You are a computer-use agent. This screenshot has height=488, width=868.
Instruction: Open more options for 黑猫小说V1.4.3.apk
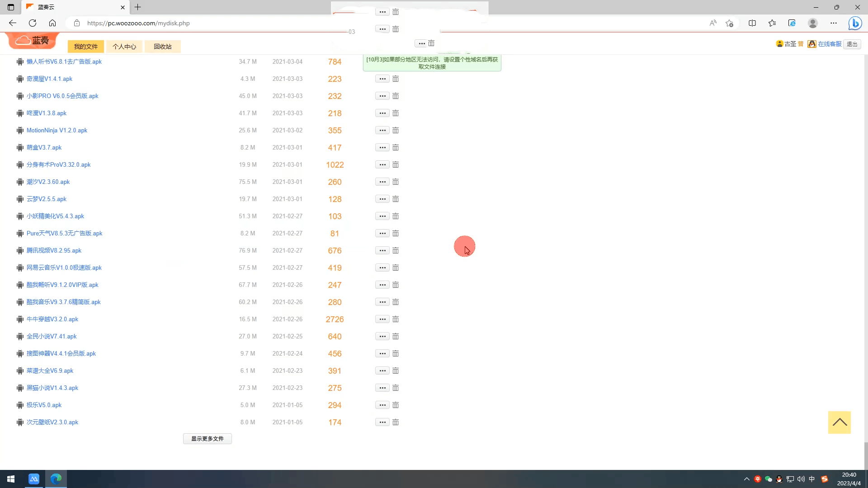382,388
